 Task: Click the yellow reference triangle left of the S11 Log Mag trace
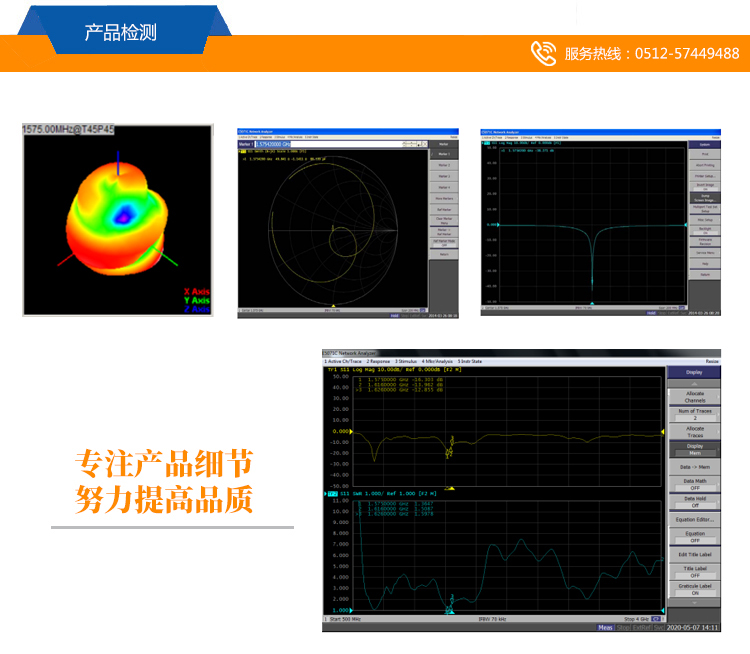(328, 432)
